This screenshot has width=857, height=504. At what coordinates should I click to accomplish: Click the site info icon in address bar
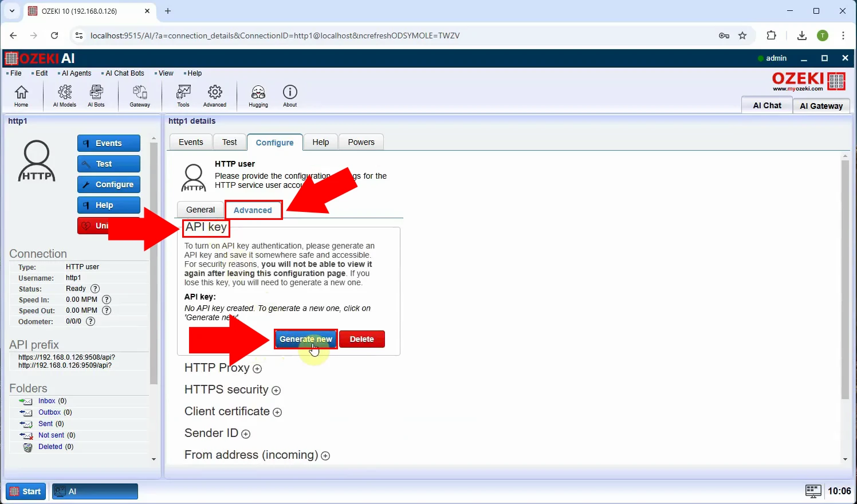coord(79,36)
